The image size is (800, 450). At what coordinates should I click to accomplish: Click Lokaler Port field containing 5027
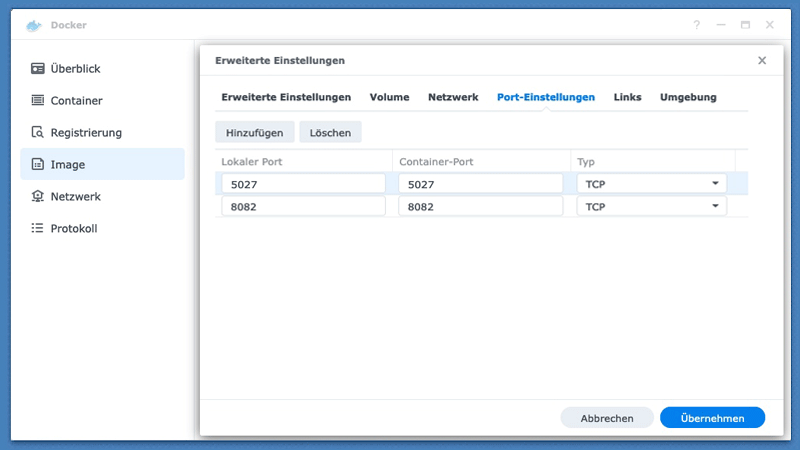tap(303, 184)
